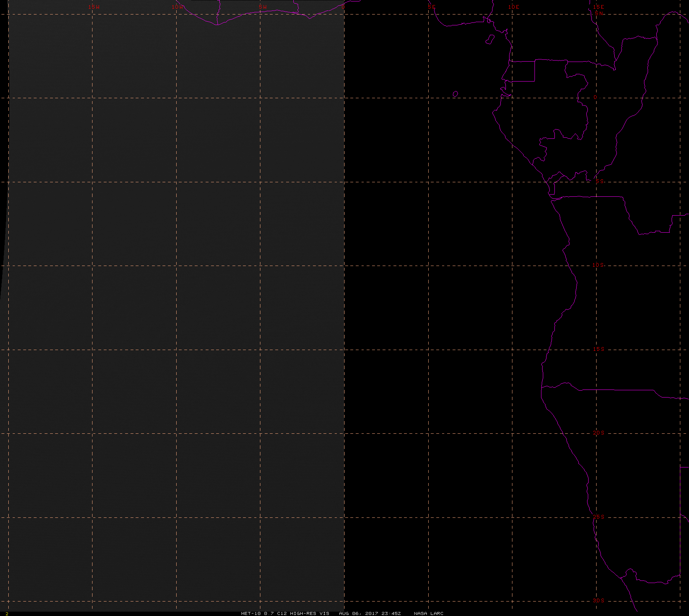Select the 5S latitude label
This screenshot has height=616, width=689.
(x=600, y=181)
